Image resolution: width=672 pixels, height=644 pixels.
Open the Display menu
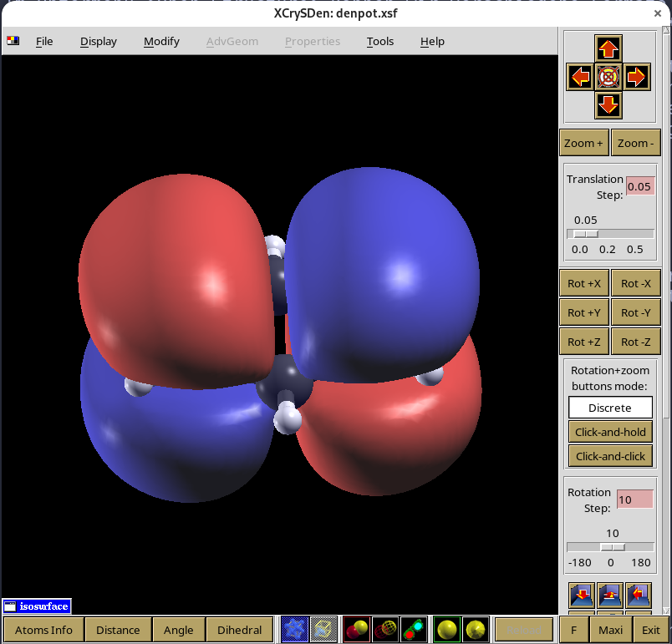[x=99, y=41]
